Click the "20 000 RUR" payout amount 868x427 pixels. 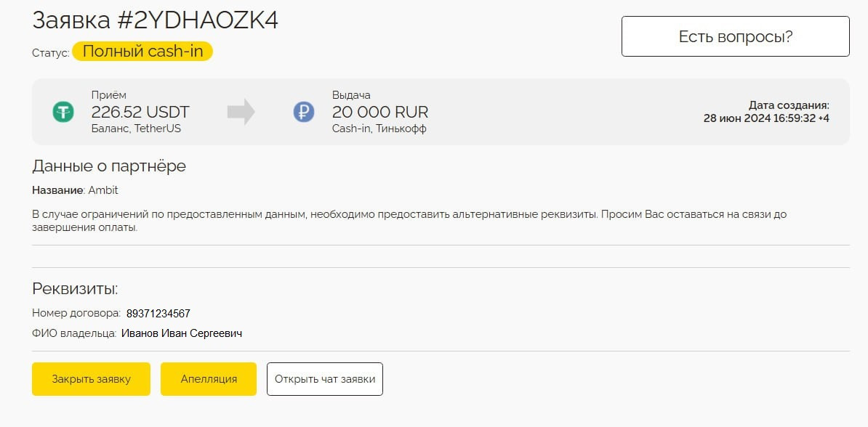(x=380, y=112)
